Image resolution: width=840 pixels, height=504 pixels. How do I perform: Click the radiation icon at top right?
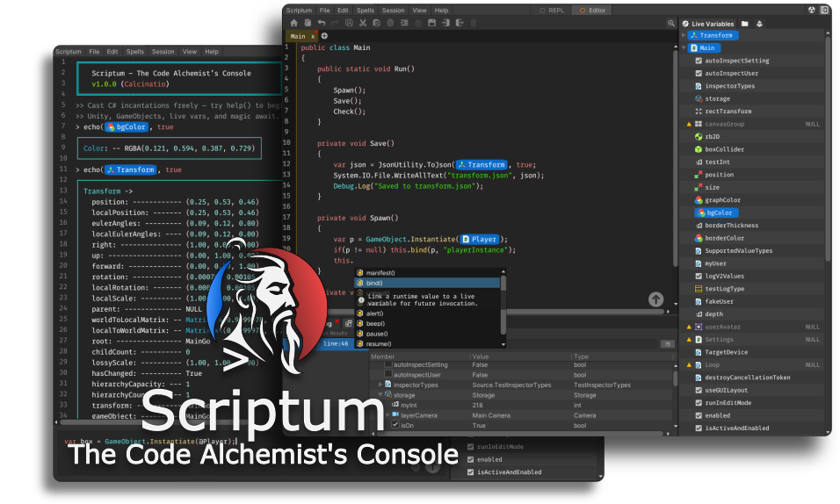[x=811, y=10]
